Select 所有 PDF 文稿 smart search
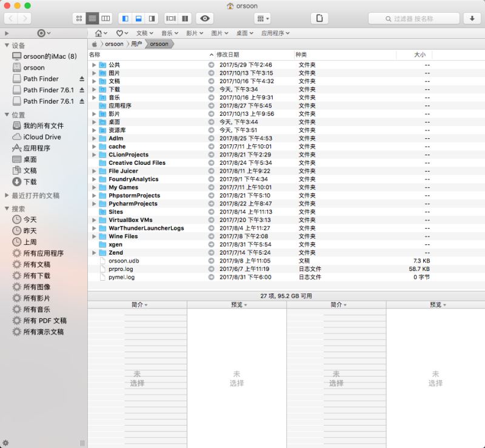This screenshot has height=448, width=485. (x=39, y=321)
